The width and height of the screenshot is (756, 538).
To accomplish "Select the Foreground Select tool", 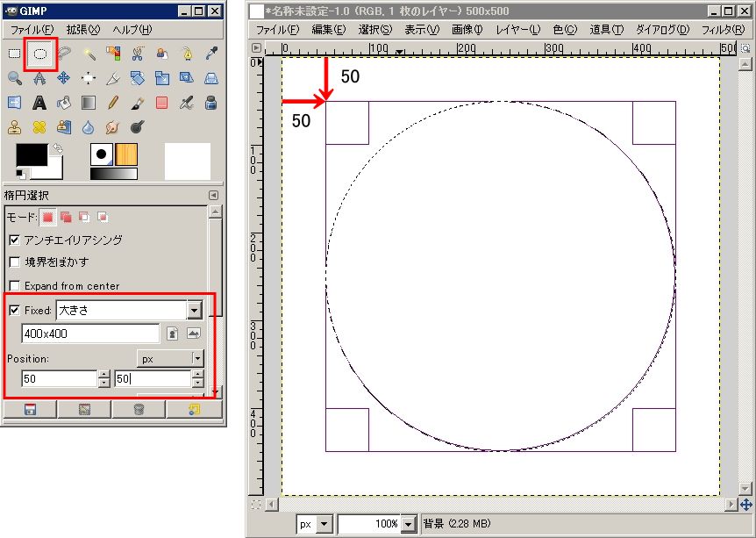I will click(162, 53).
